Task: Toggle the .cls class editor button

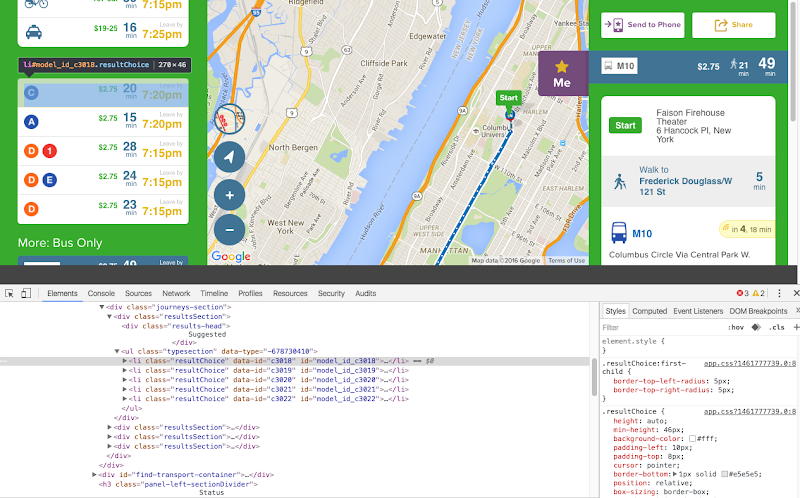Action: click(777, 328)
